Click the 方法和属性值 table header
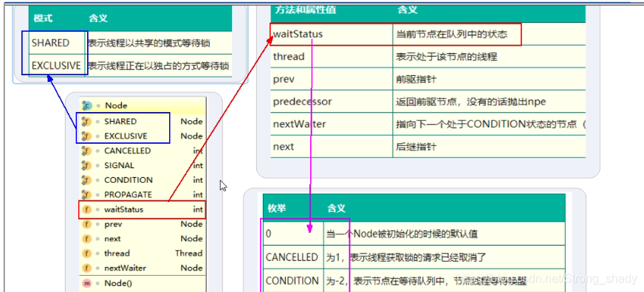This screenshot has width=644, height=292. 304,10
